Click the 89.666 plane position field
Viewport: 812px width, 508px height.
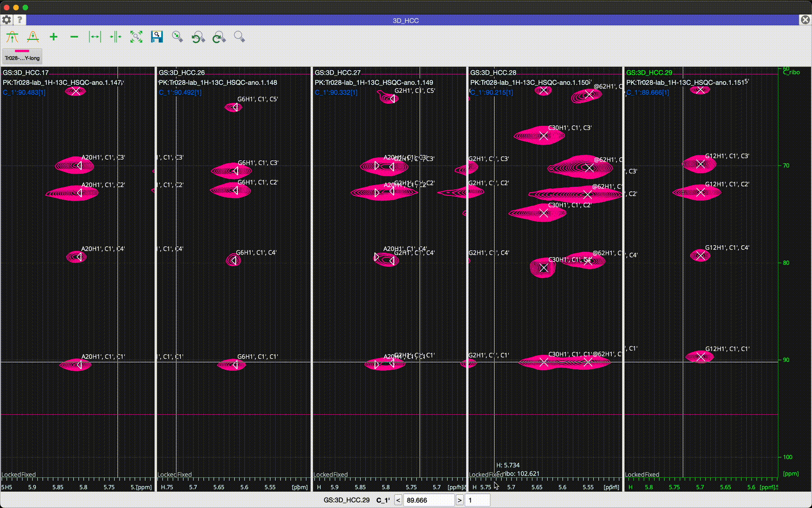429,500
